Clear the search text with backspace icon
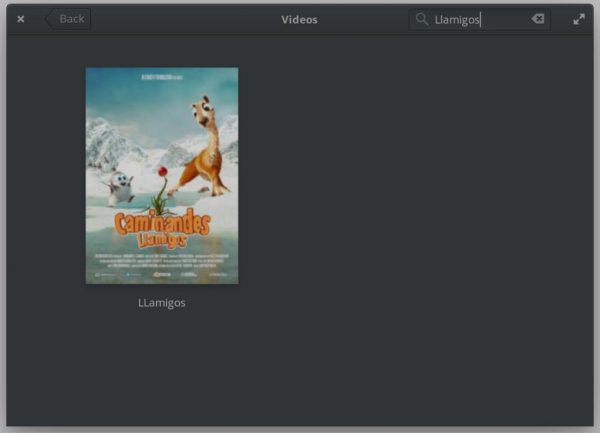This screenshot has height=433, width=600. (x=538, y=18)
